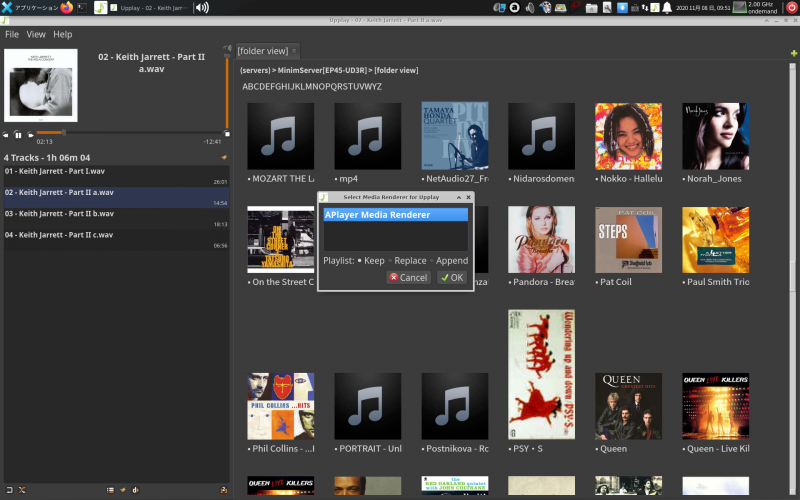Viewport: 800px width, 500px height.
Task: Open the notification bell in system tray
Action: pyautogui.click(x=667, y=8)
